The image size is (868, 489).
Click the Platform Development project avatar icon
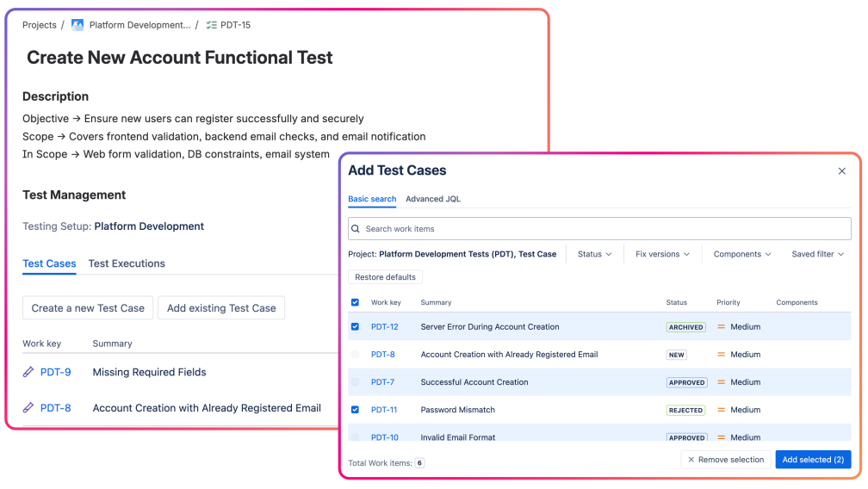click(77, 25)
